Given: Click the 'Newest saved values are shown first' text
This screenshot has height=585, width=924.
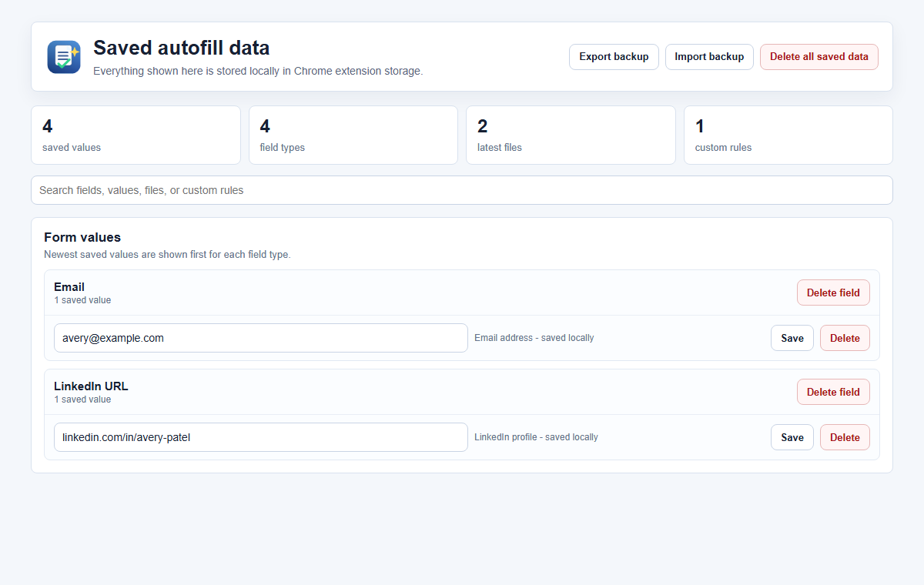Looking at the screenshot, I should point(167,255).
